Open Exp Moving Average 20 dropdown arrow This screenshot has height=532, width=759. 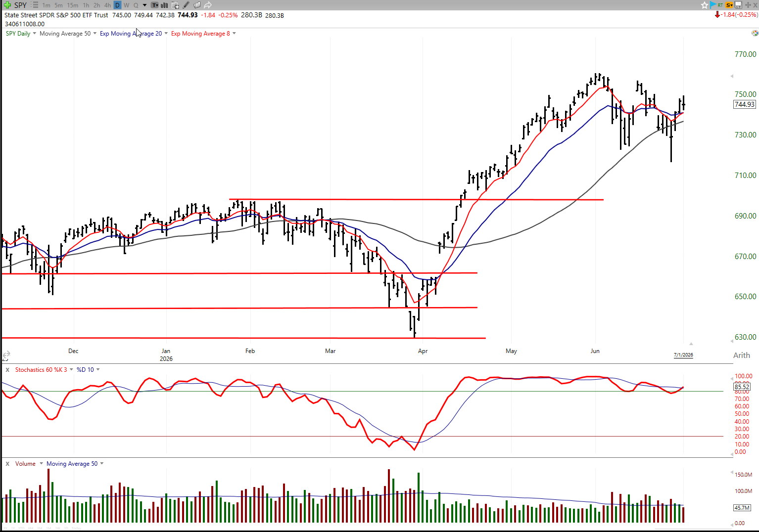[x=166, y=34]
